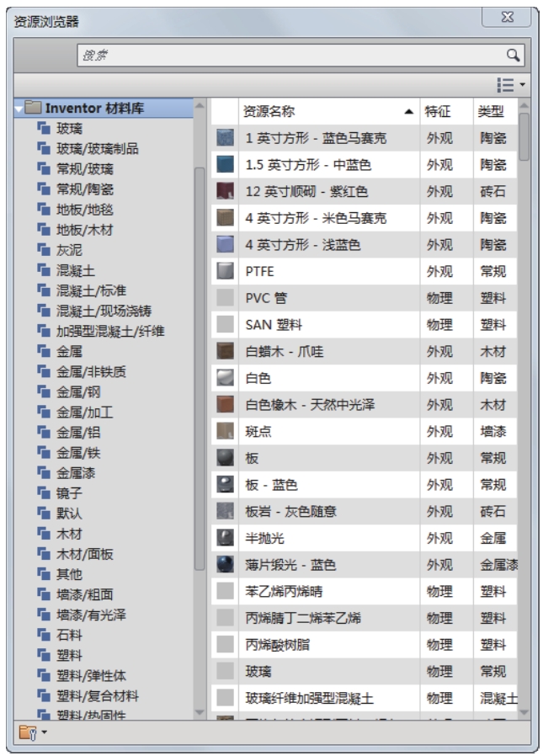The image size is (543, 756).
Task: Click the 板岩 - 灰色随意 thumbnail icon
Action: pos(226,511)
